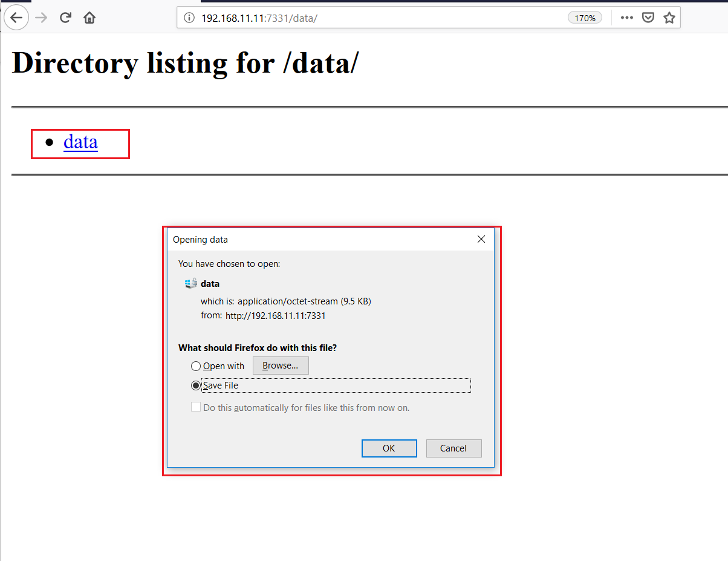Click the data file icon in dialog

[x=191, y=283]
